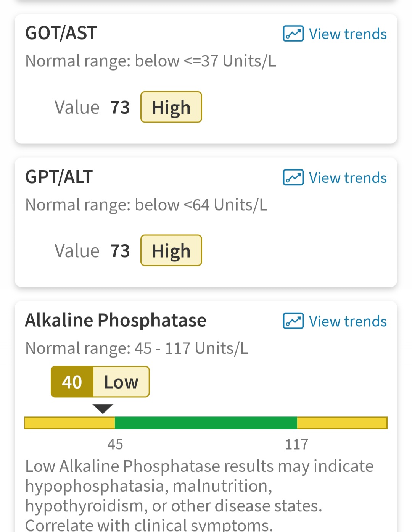The image size is (412, 532).
Task: Tap the 40 value tag
Action: [72, 382]
